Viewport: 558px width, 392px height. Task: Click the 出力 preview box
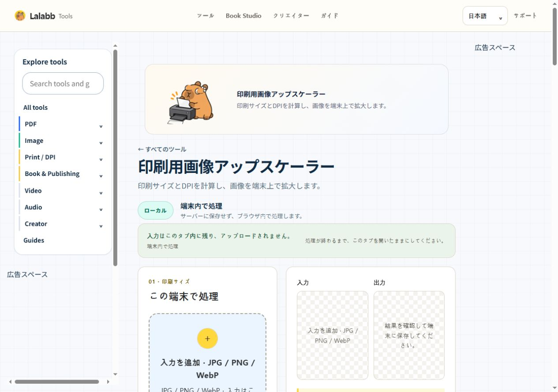point(409,335)
